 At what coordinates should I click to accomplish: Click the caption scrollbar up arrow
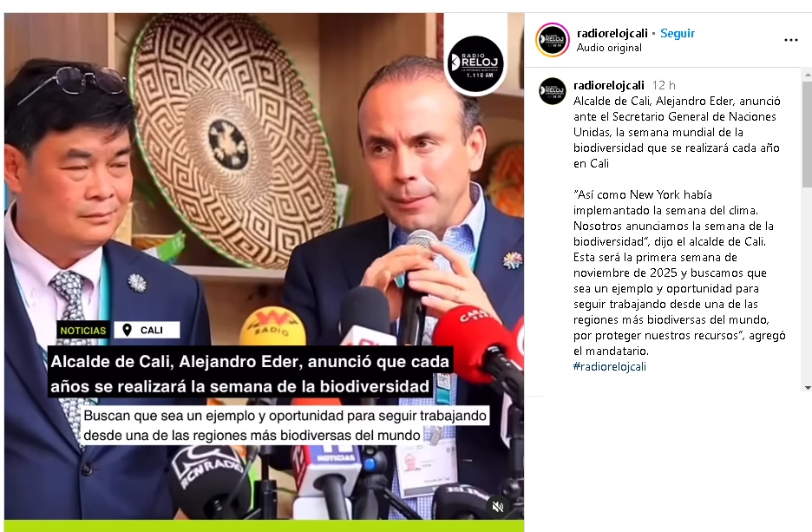coord(808,76)
